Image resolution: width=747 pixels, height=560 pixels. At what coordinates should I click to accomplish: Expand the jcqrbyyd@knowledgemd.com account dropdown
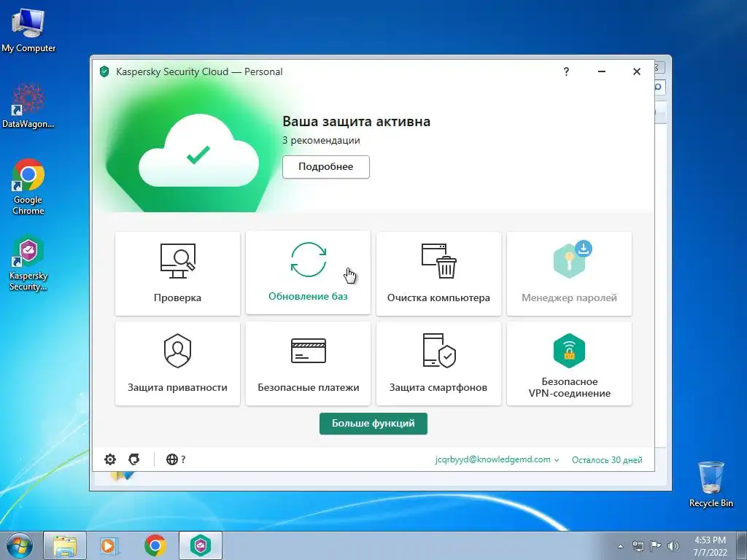click(497, 459)
